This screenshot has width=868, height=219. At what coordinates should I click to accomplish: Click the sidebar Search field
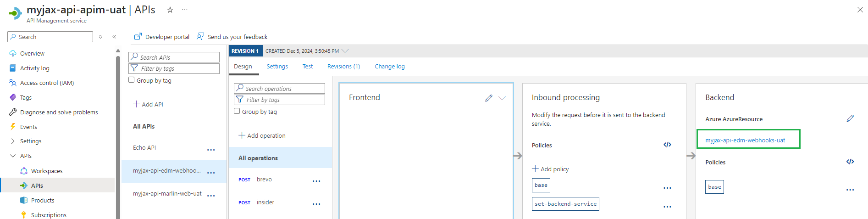(x=50, y=37)
